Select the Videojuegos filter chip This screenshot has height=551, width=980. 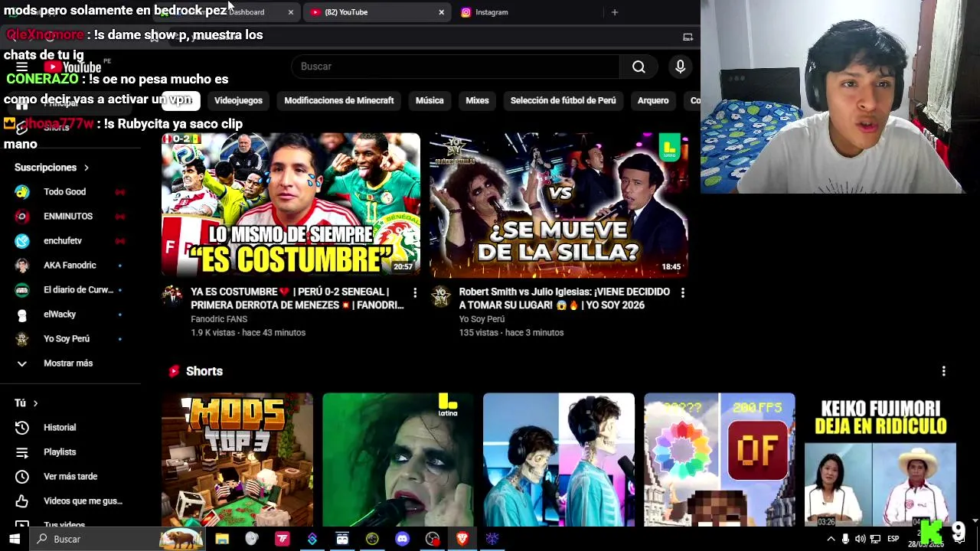(x=238, y=100)
